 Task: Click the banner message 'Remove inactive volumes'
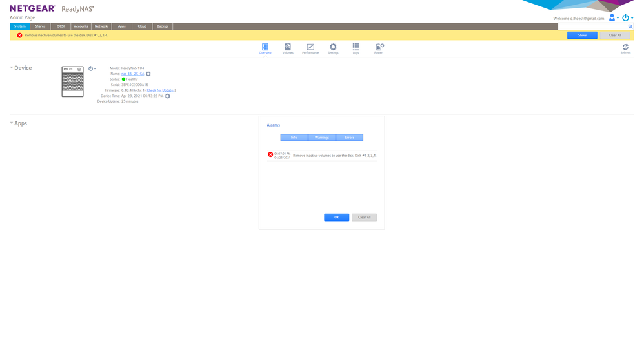pos(66,36)
